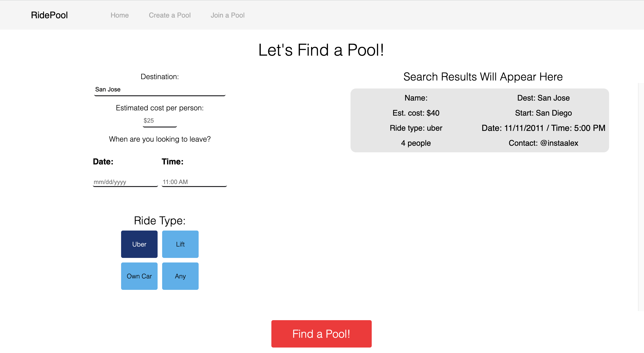
Task: Open the Home nav link
Action: point(119,15)
